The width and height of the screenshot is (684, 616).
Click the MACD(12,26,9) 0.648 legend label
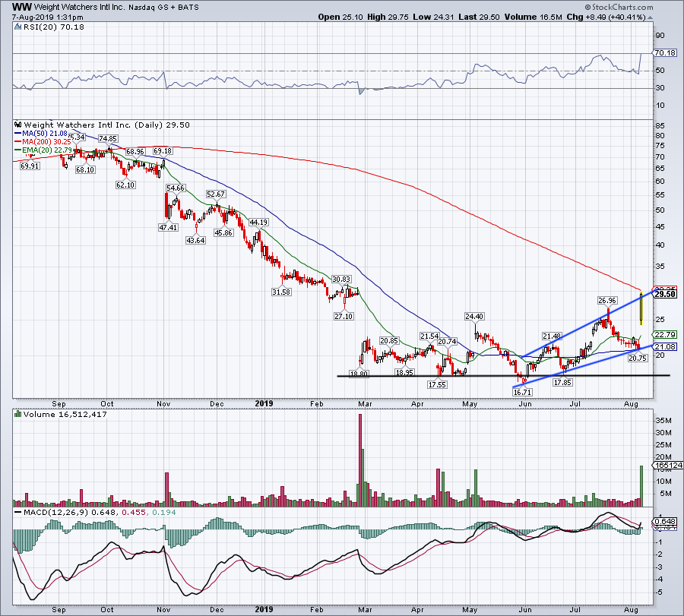[70, 512]
